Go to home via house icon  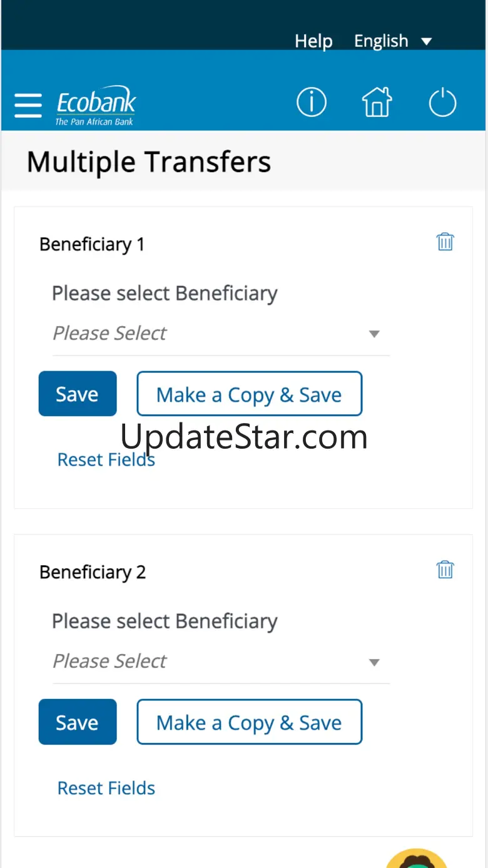(377, 102)
